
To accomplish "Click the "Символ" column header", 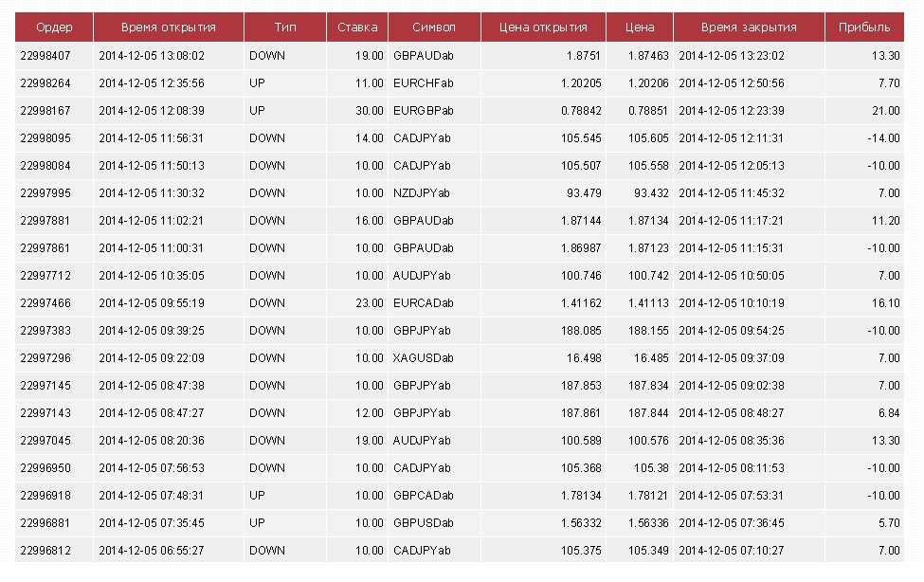I will pyautogui.click(x=433, y=27).
